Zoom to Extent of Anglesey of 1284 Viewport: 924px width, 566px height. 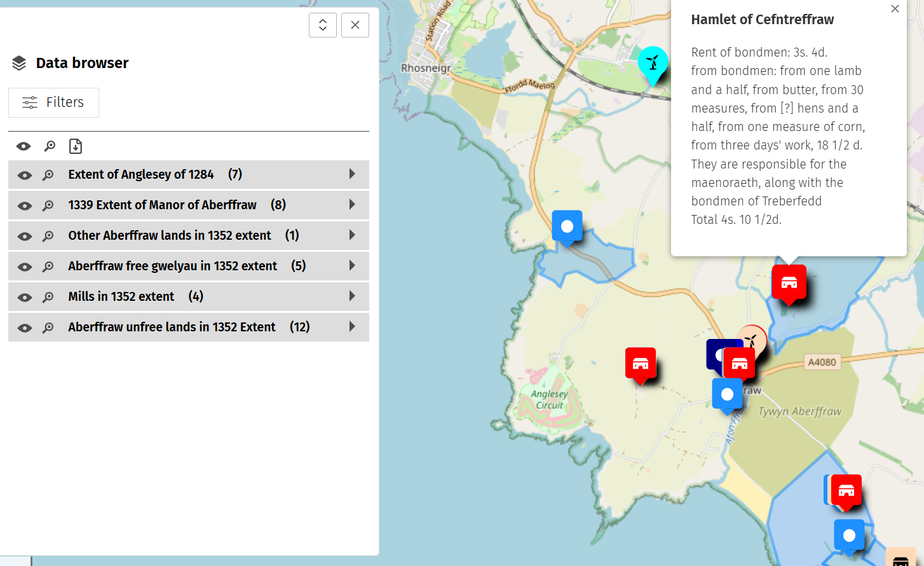coord(48,175)
